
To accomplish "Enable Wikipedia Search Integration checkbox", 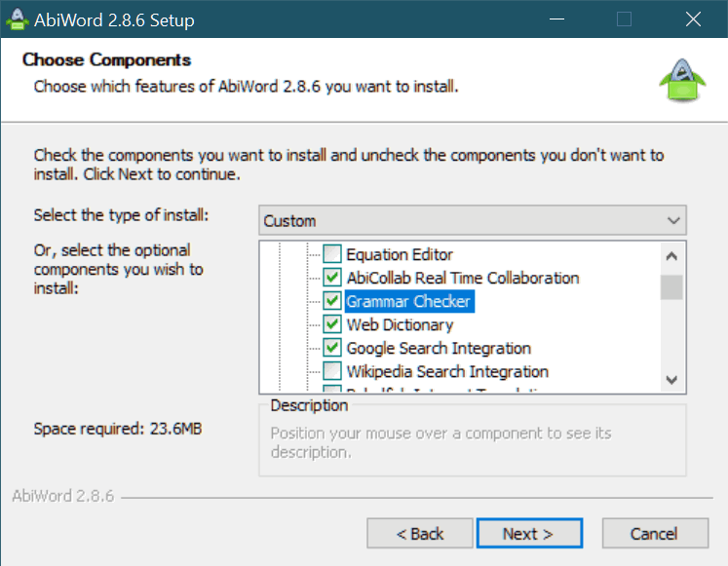I will [x=332, y=371].
